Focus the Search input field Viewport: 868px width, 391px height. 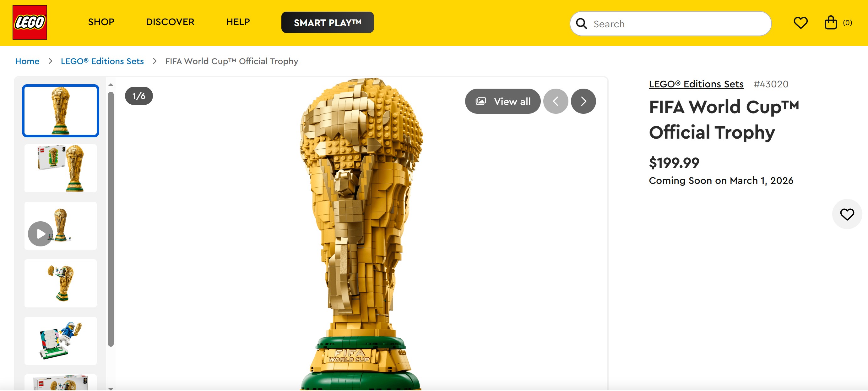point(681,24)
